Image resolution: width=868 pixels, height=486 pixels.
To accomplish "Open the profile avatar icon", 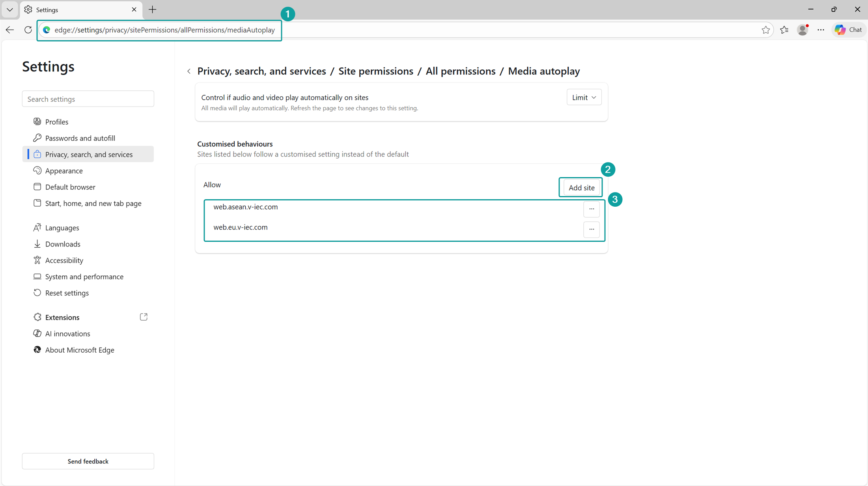I will click(x=802, y=30).
